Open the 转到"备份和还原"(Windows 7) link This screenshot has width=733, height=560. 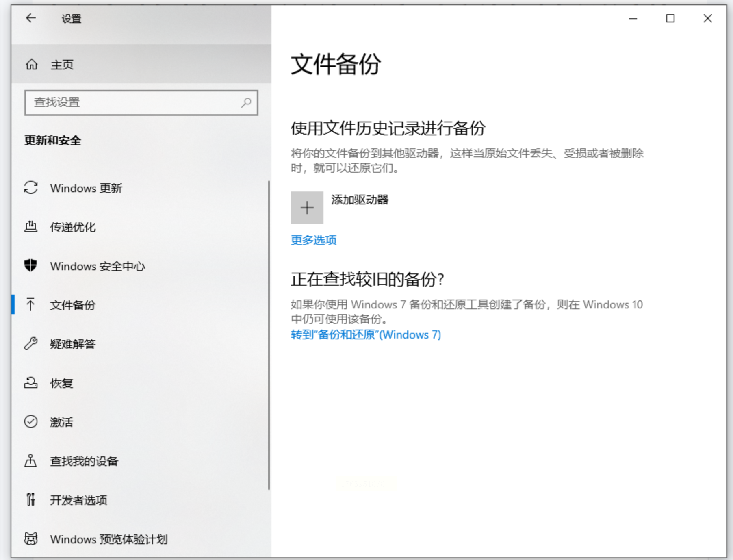(366, 334)
